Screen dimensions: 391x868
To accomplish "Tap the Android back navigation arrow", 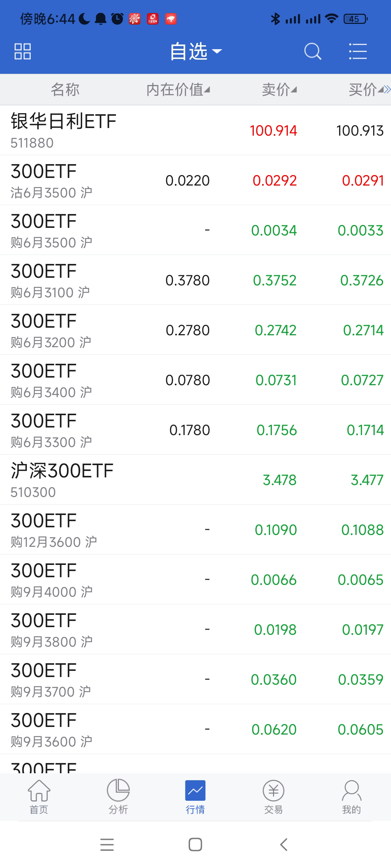I will point(284,845).
